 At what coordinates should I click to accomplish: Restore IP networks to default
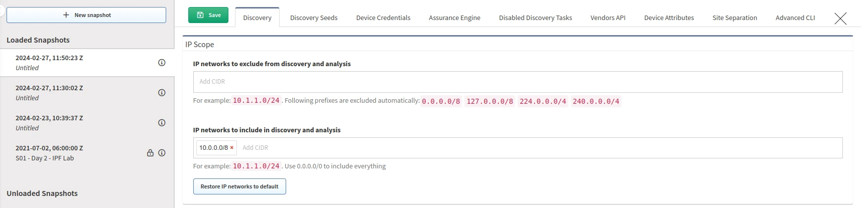coord(239,186)
